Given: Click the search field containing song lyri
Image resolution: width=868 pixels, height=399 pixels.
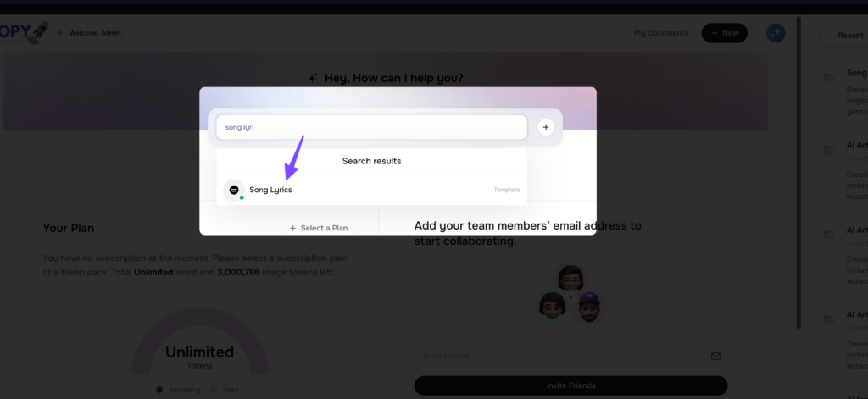Looking at the screenshot, I should point(371,127).
